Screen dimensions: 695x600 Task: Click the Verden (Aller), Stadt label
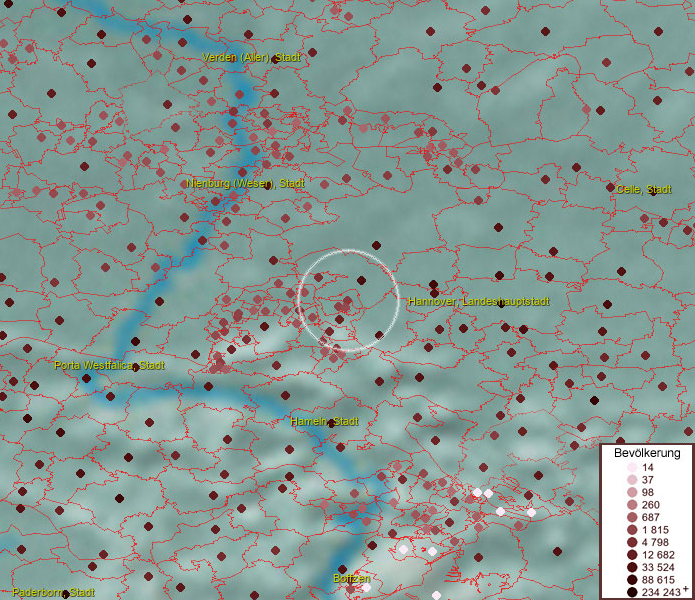pyautogui.click(x=251, y=57)
